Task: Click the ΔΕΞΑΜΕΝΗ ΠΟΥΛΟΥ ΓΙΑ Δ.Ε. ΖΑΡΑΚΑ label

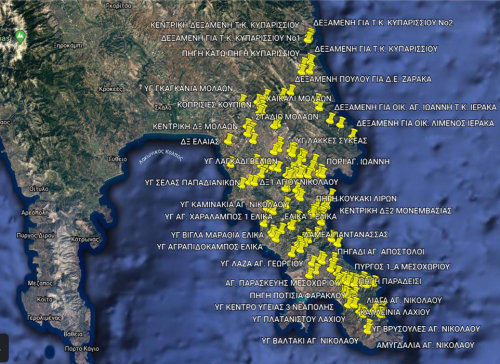Action: 363,79
